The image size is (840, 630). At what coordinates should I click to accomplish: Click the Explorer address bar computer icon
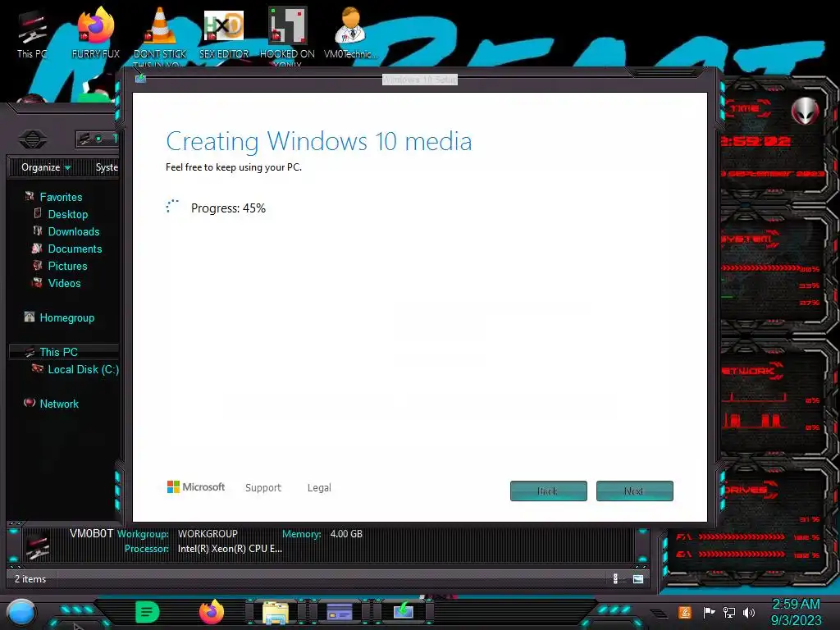84,139
